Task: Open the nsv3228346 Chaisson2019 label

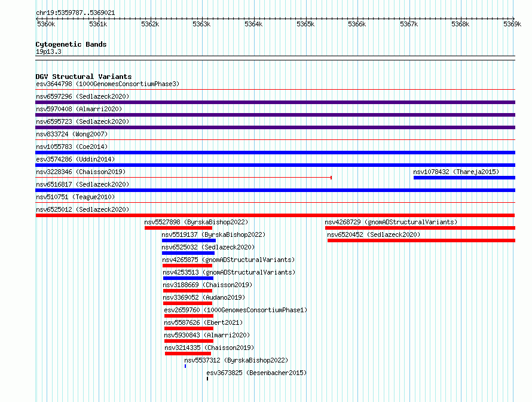Action: (81, 172)
